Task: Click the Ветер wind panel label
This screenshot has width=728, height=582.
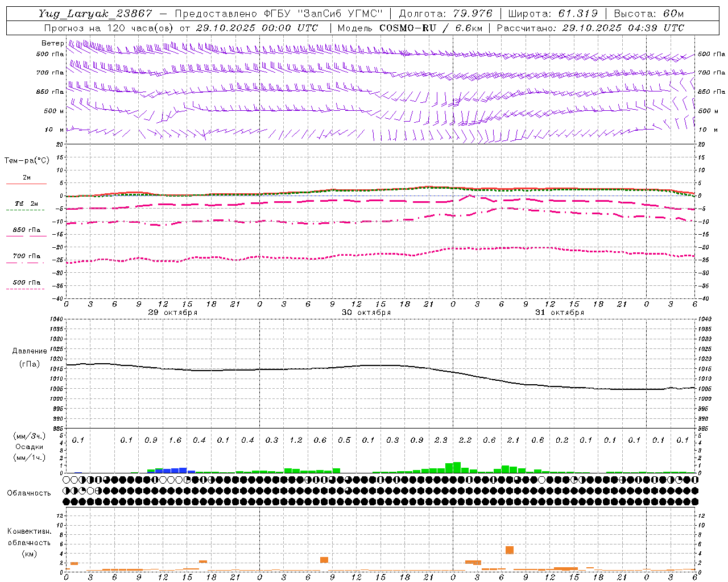Action: (x=53, y=43)
